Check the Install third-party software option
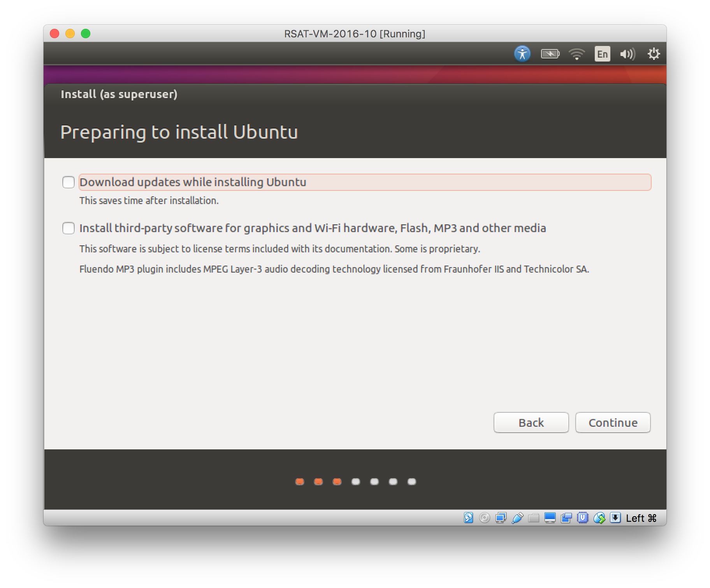 [69, 228]
